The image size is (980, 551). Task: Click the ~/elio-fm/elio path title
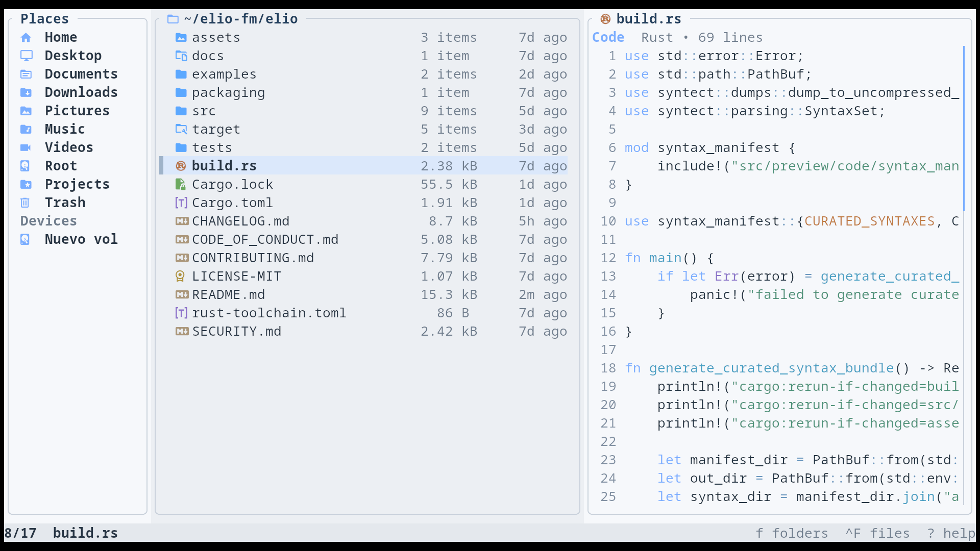(x=240, y=19)
